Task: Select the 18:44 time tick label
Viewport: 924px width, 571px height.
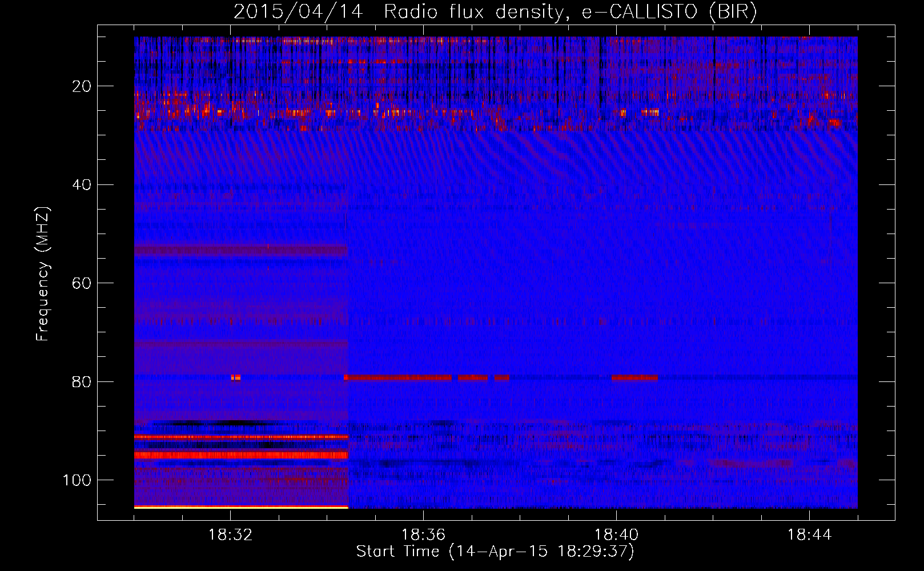Action: (809, 535)
